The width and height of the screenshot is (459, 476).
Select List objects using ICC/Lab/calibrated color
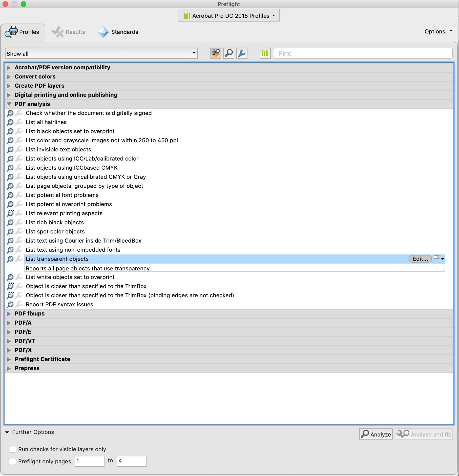click(82, 158)
